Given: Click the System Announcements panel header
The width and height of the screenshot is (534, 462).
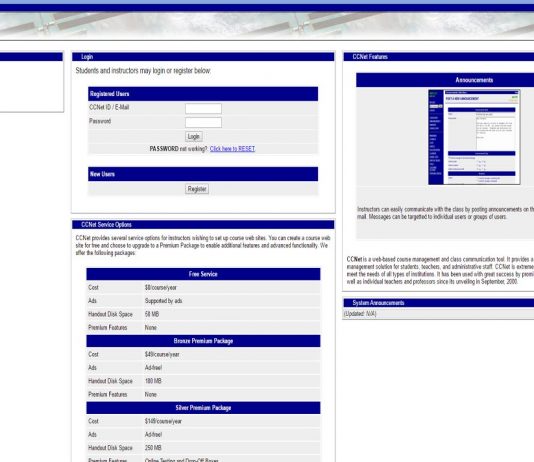Looking at the screenshot, I should pyautogui.click(x=439, y=303).
